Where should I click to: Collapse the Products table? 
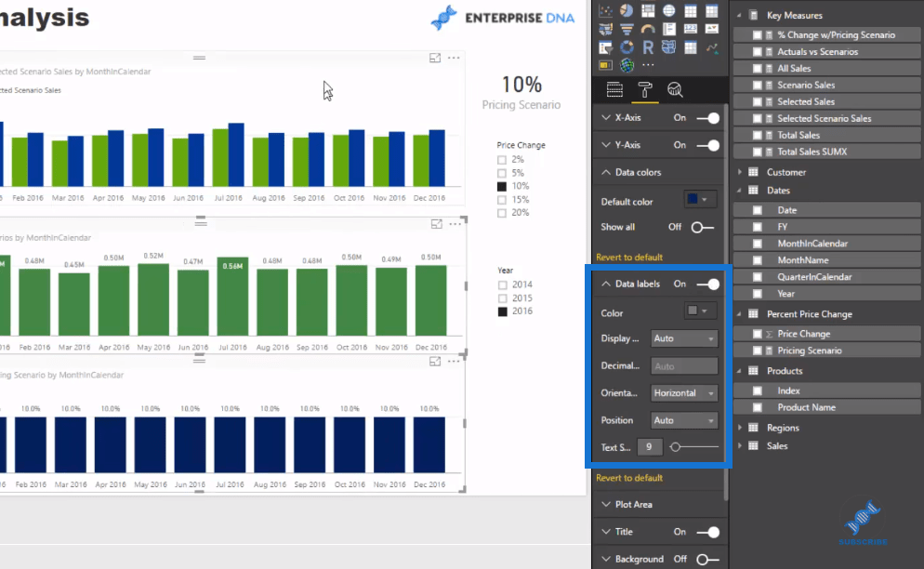click(740, 371)
